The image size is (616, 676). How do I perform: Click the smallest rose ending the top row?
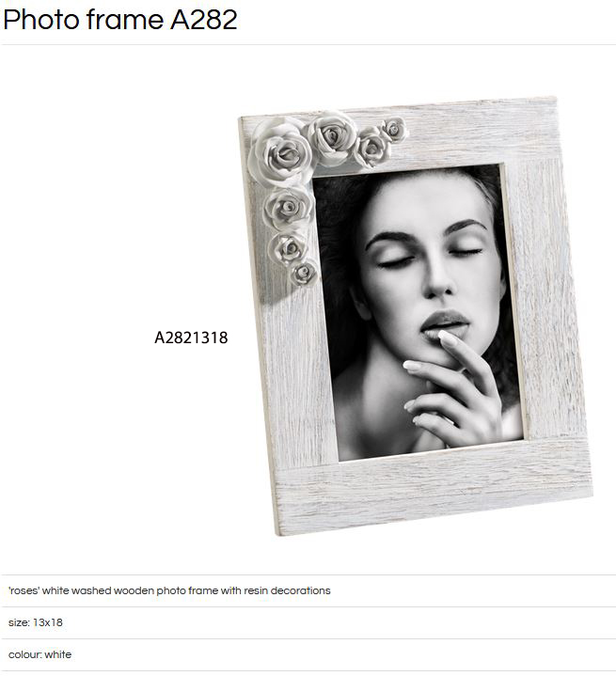pos(394,129)
